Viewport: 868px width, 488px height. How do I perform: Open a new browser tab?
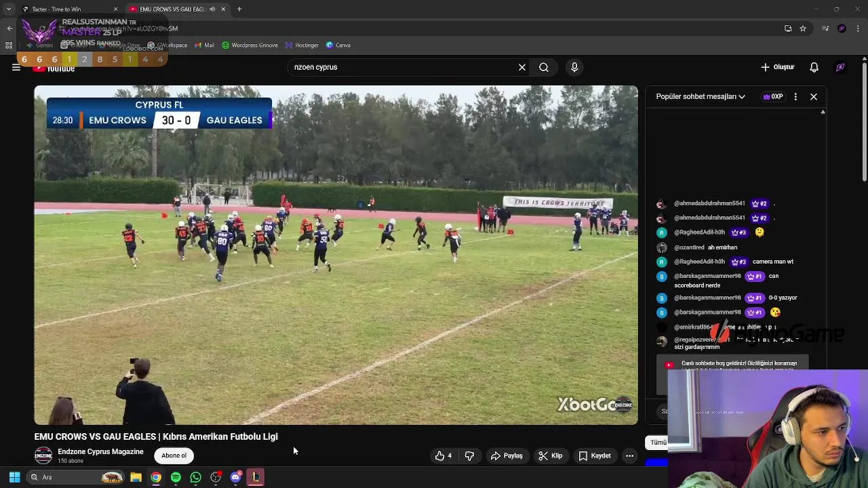pos(239,9)
